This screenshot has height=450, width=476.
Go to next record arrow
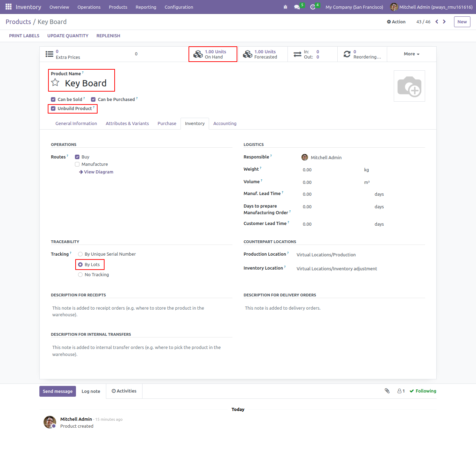point(444,22)
